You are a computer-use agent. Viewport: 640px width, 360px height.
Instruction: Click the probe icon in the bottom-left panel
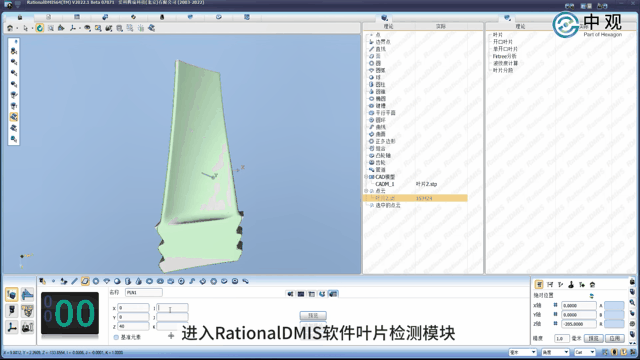(x=11, y=311)
